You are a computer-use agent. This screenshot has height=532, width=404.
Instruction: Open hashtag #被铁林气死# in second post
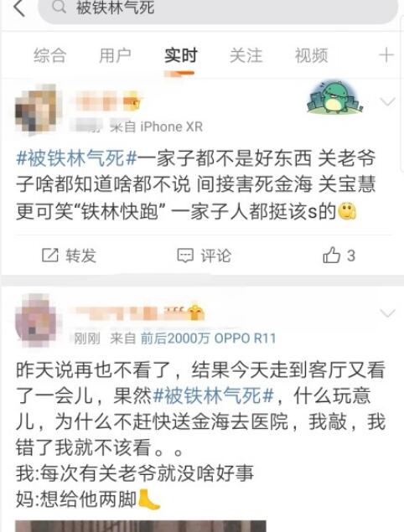(x=213, y=396)
